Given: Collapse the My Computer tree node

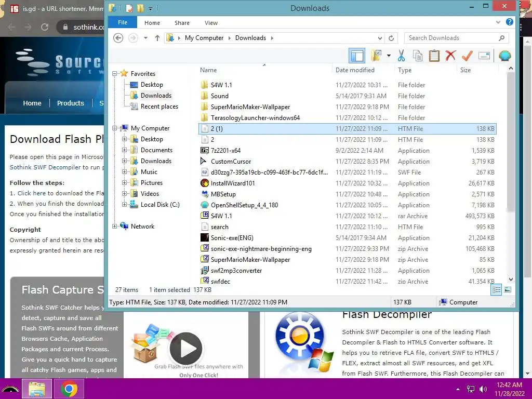Looking at the screenshot, I should (115, 128).
